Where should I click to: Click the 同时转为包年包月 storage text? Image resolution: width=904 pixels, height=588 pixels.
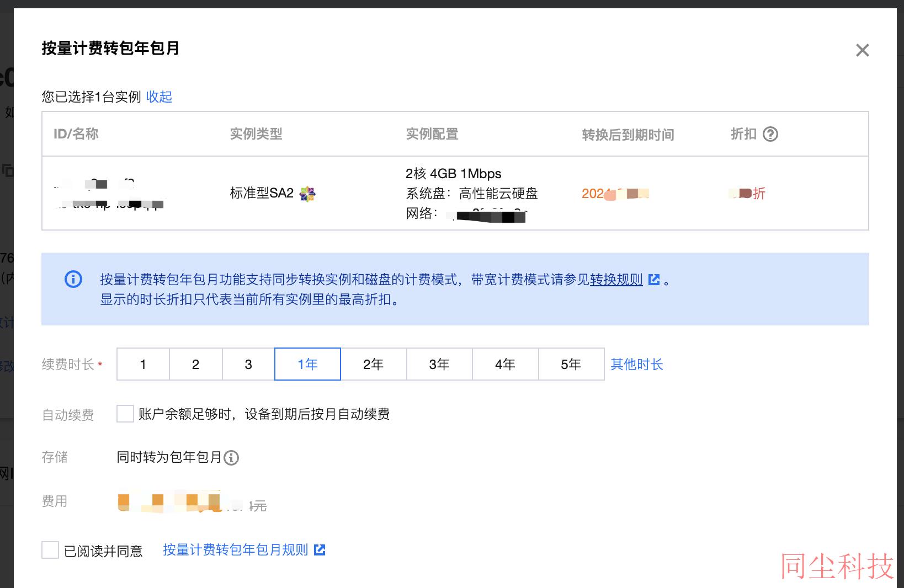(x=169, y=457)
